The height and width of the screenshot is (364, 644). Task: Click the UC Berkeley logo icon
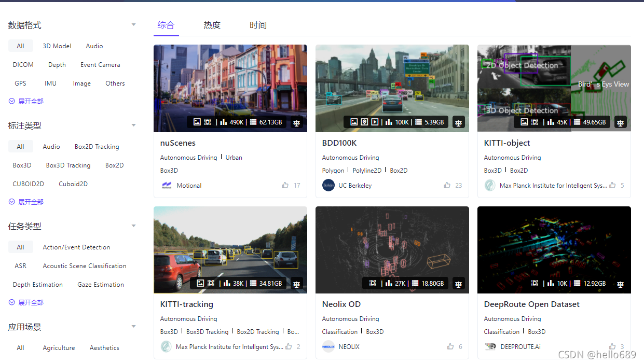click(x=328, y=185)
